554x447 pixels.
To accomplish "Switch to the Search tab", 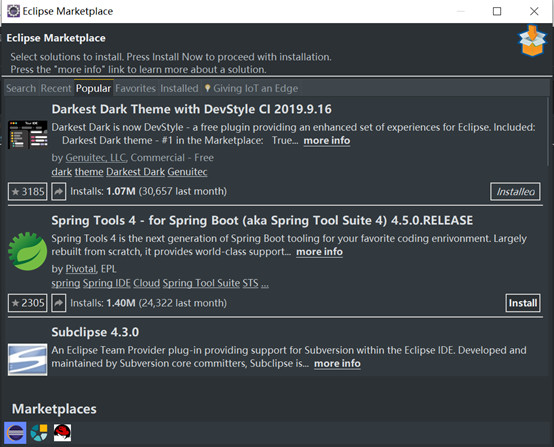I will (21, 88).
